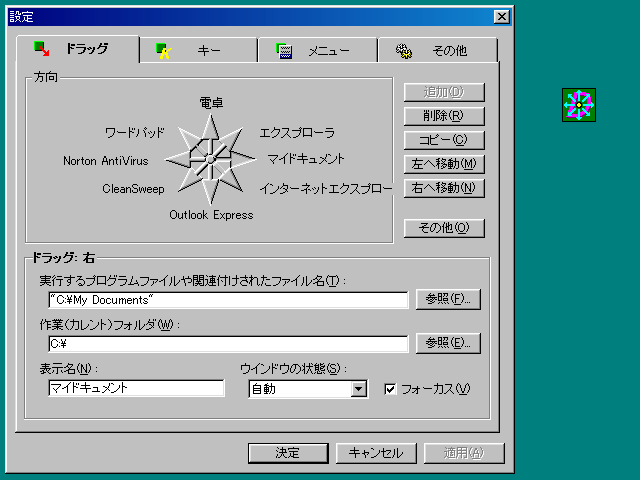Select the 電卓 direction label
Viewport: 640px width, 480px height.
click(211, 103)
